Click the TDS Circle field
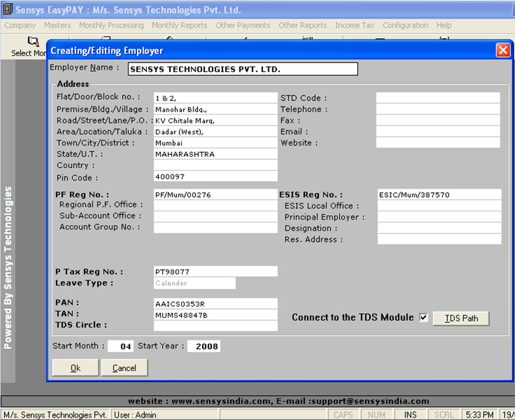 (215, 325)
